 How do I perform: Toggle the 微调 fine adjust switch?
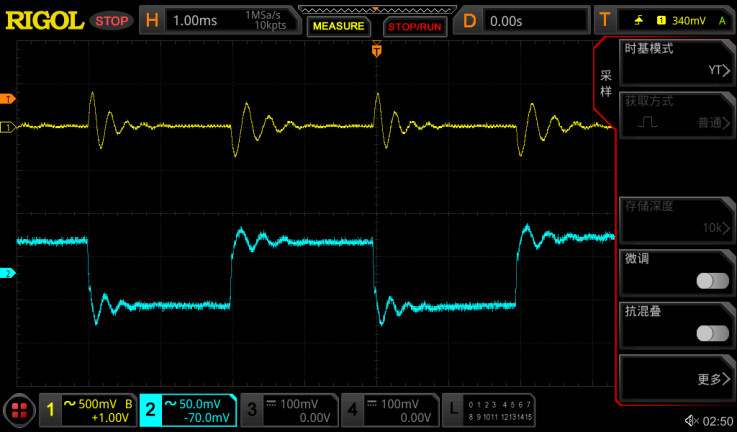click(x=713, y=281)
